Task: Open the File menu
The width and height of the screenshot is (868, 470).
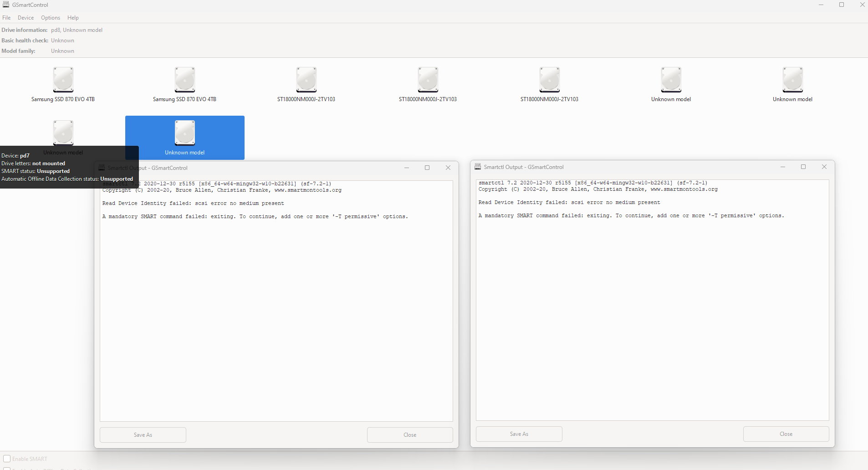Action: coord(6,18)
